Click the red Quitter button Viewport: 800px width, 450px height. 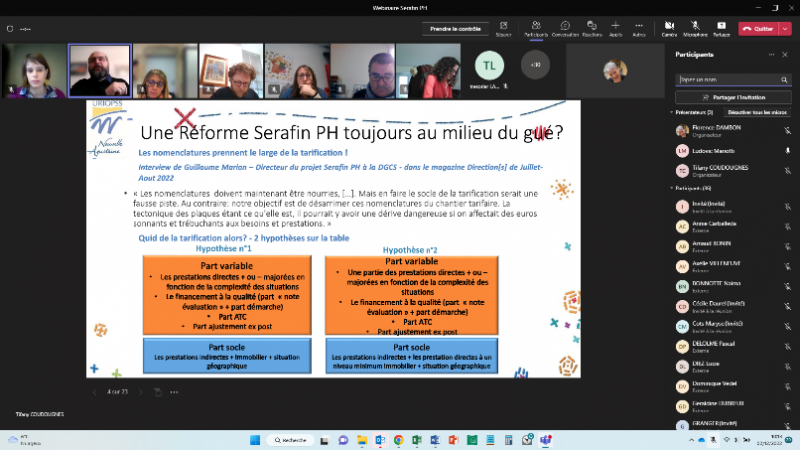[x=758, y=29]
